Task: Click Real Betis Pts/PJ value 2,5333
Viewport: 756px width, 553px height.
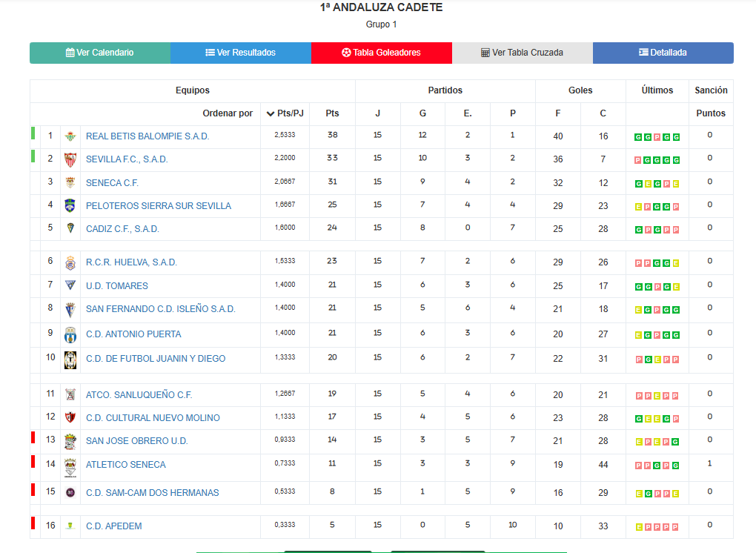Action: (285, 135)
